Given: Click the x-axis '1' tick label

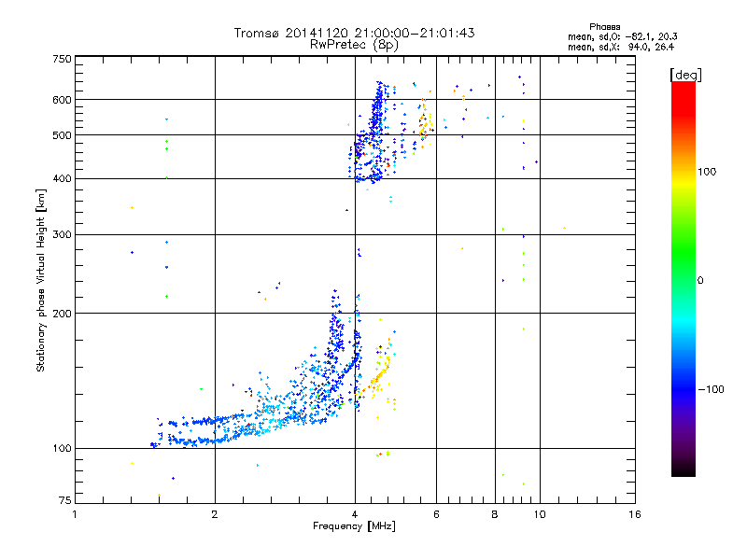Looking at the screenshot, I should [75, 514].
